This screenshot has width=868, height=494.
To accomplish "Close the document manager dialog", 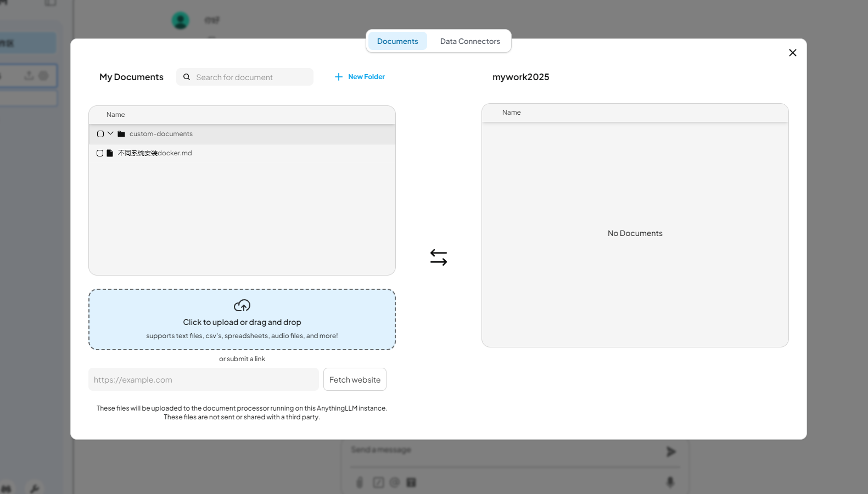I will click(792, 53).
